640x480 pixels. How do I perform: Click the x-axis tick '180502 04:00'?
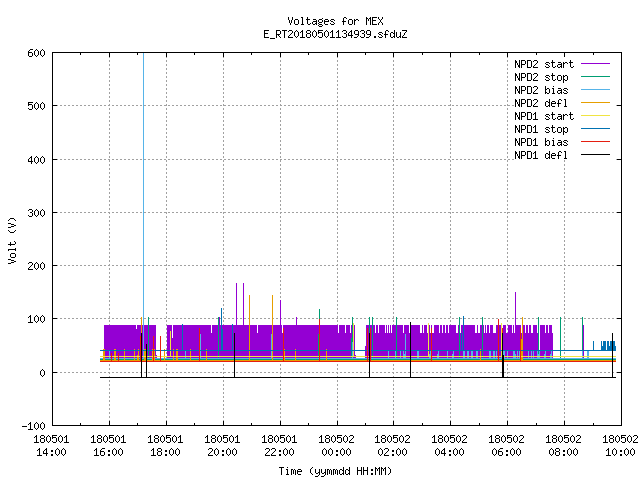pos(449,446)
